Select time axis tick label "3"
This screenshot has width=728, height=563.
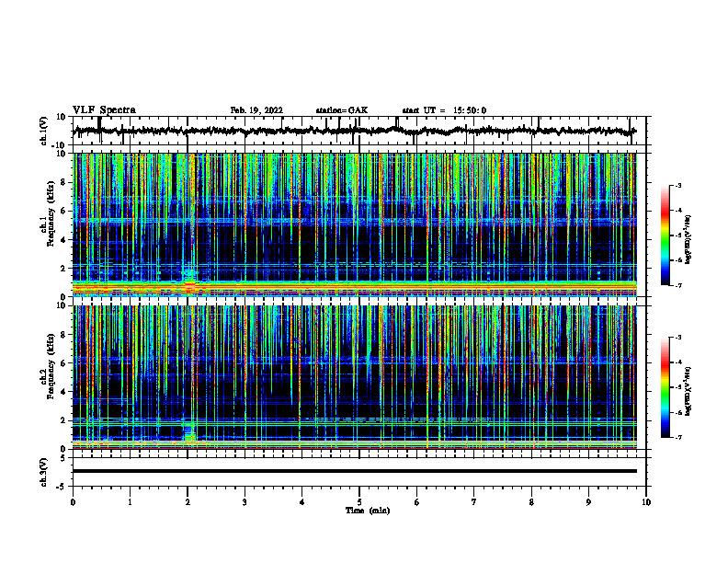(245, 502)
